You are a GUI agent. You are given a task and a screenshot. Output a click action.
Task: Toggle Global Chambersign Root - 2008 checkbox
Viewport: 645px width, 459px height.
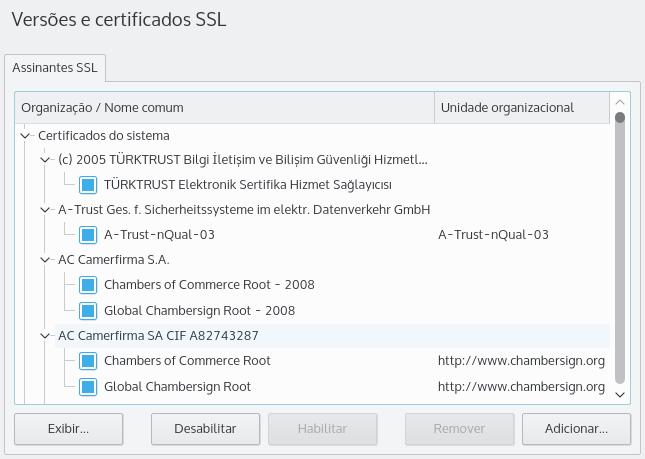87,310
